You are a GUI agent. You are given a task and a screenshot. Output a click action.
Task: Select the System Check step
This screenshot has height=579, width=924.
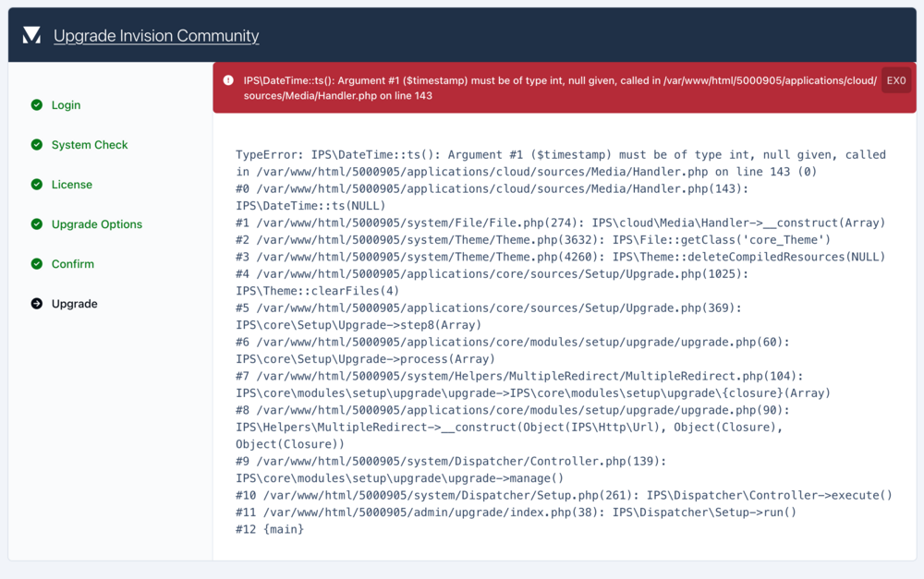point(90,144)
